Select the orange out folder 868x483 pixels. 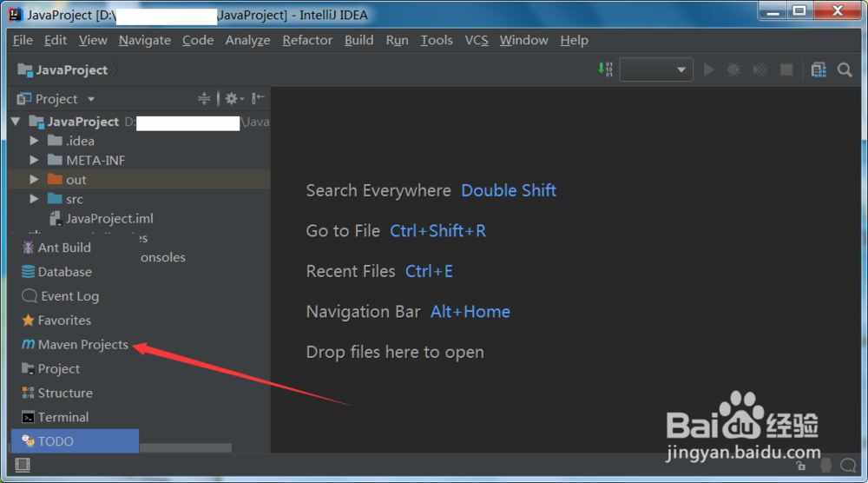point(139,180)
